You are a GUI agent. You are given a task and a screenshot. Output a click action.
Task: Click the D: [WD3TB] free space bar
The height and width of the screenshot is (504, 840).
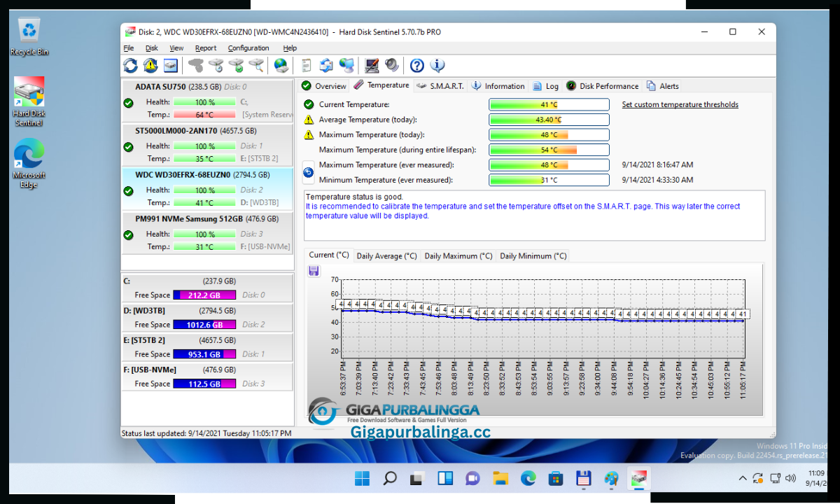(204, 325)
